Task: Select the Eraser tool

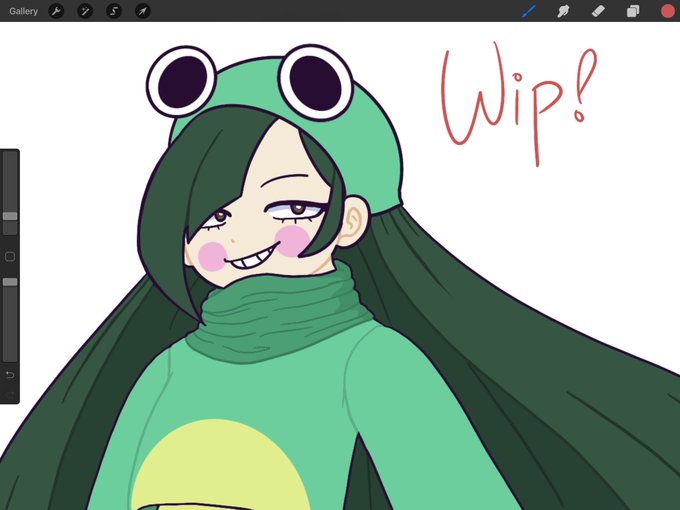Action: coord(598,11)
